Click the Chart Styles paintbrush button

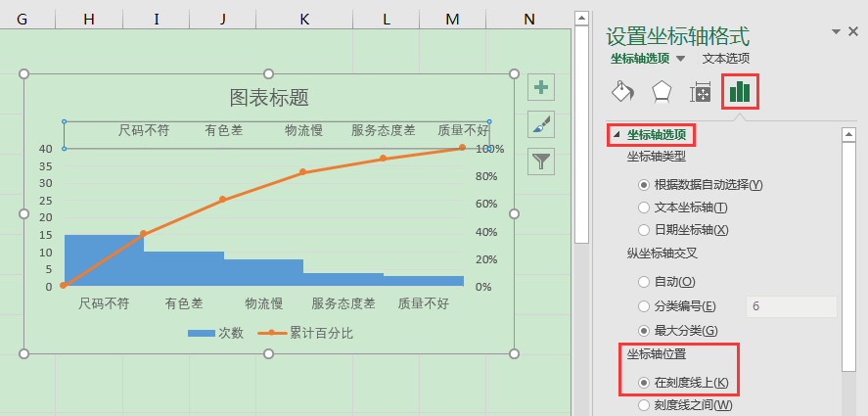click(541, 124)
